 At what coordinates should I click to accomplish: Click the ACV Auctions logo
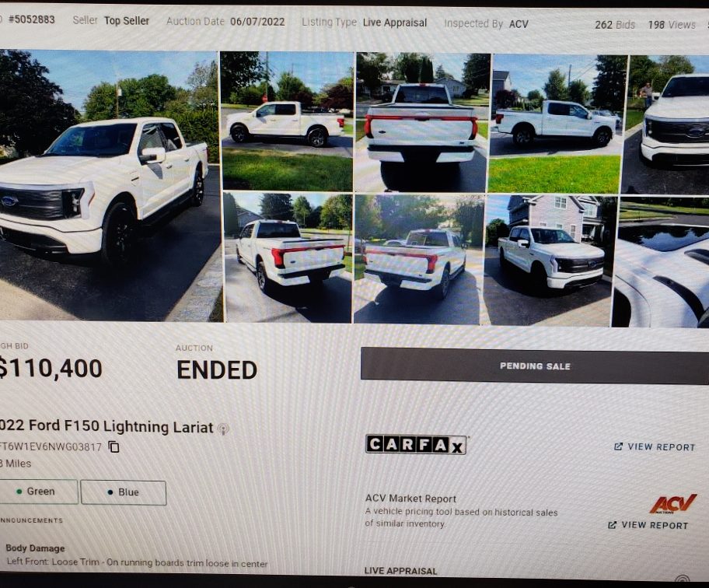point(672,504)
